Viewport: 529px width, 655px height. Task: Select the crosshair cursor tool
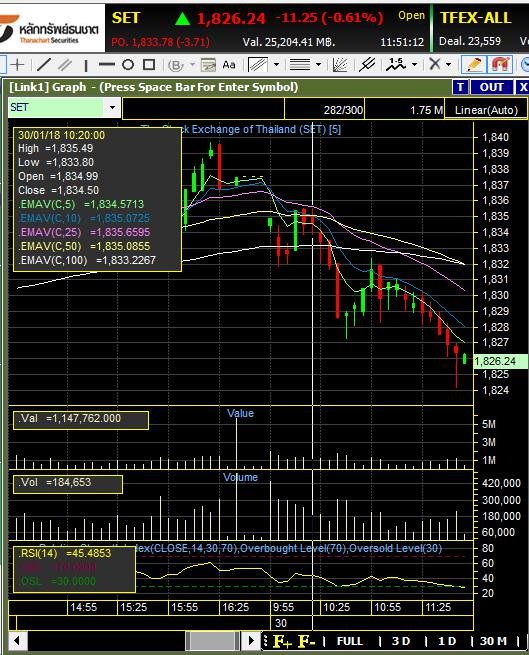17,65
